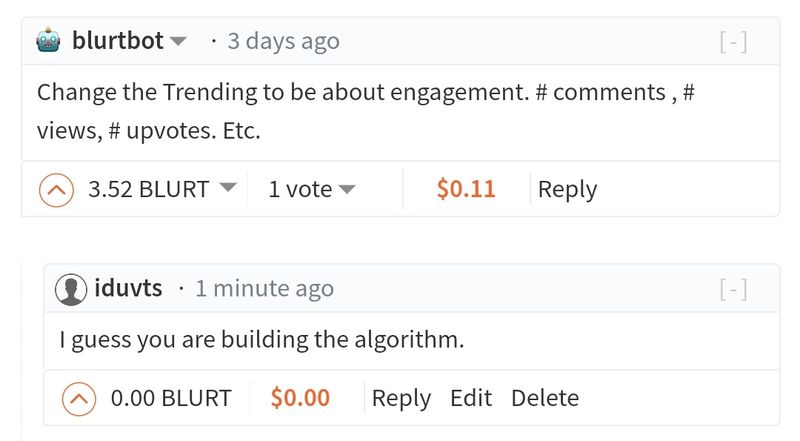Edit the iduvts comment
800x441 pixels.
(x=471, y=398)
